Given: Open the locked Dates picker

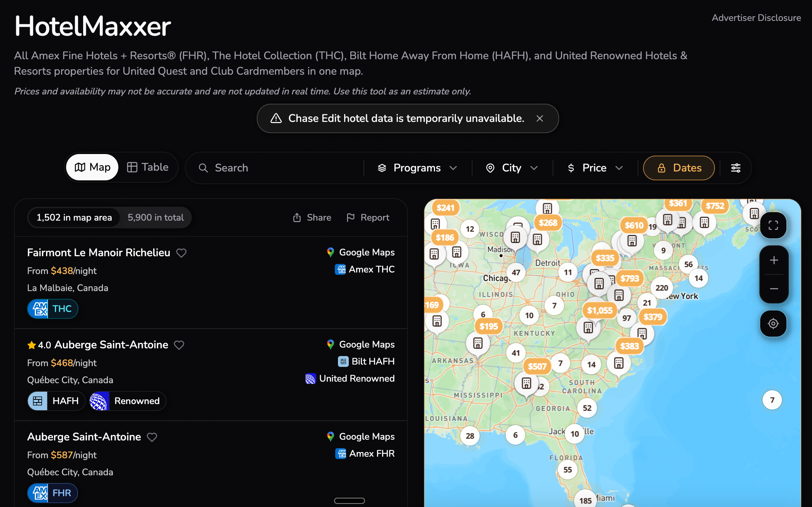Looking at the screenshot, I should 679,168.
